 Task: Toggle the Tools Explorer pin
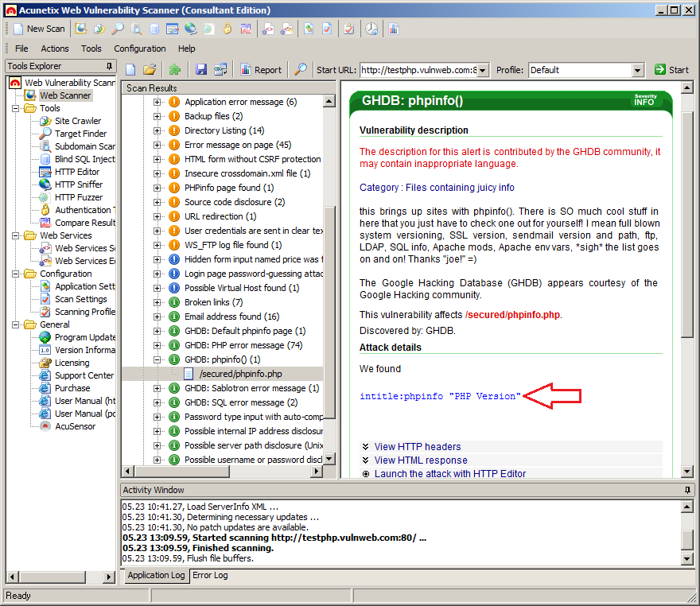pyautogui.click(x=109, y=66)
